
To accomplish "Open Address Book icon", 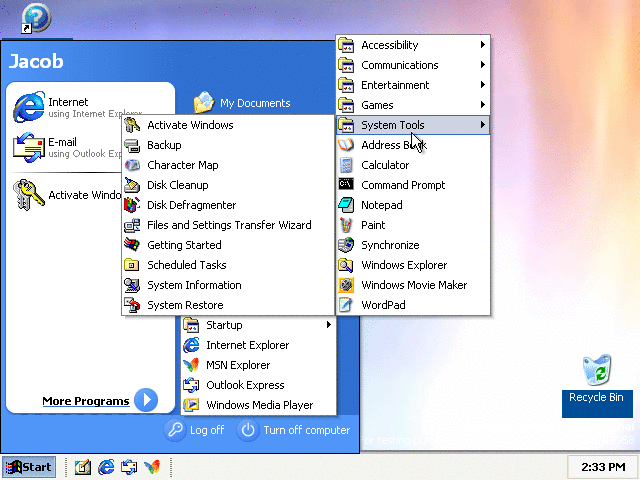I will point(346,145).
